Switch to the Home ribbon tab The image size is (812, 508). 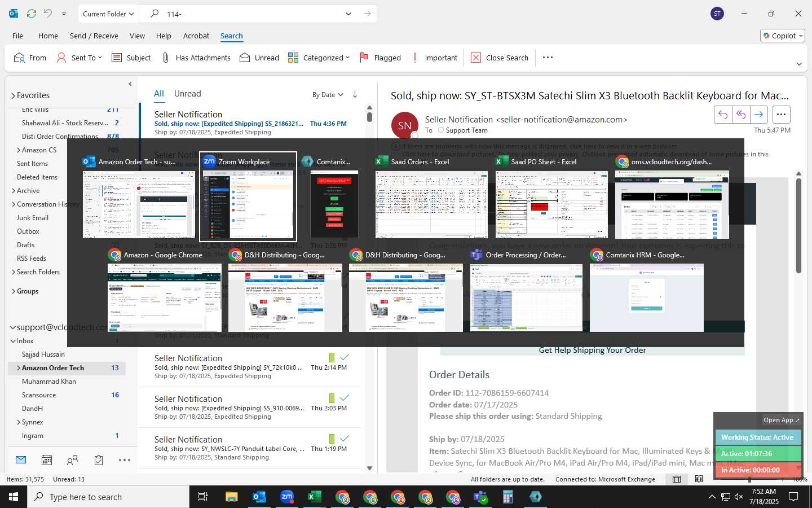(x=48, y=36)
